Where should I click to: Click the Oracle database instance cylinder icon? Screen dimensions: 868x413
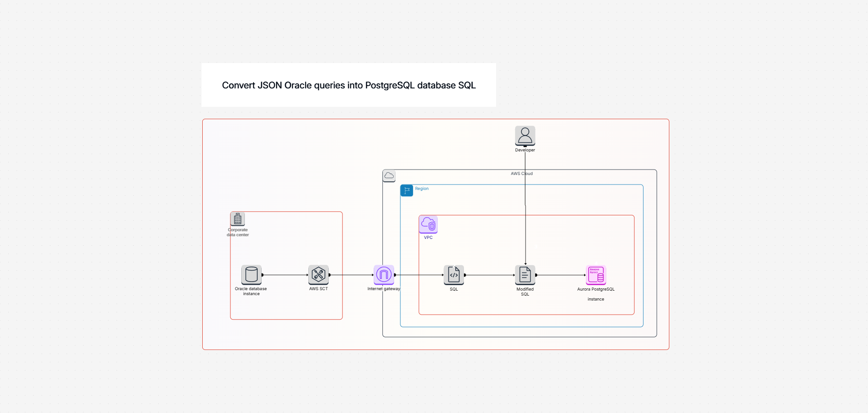[251, 275]
